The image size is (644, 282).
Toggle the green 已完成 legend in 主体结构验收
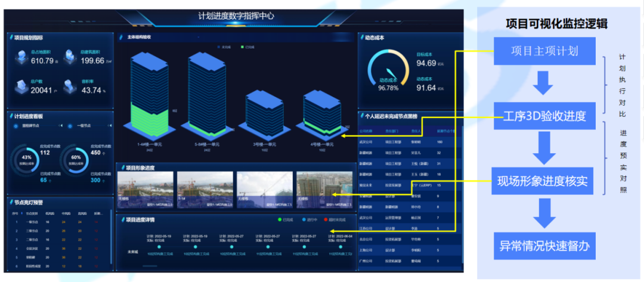click(x=247, y=47)
